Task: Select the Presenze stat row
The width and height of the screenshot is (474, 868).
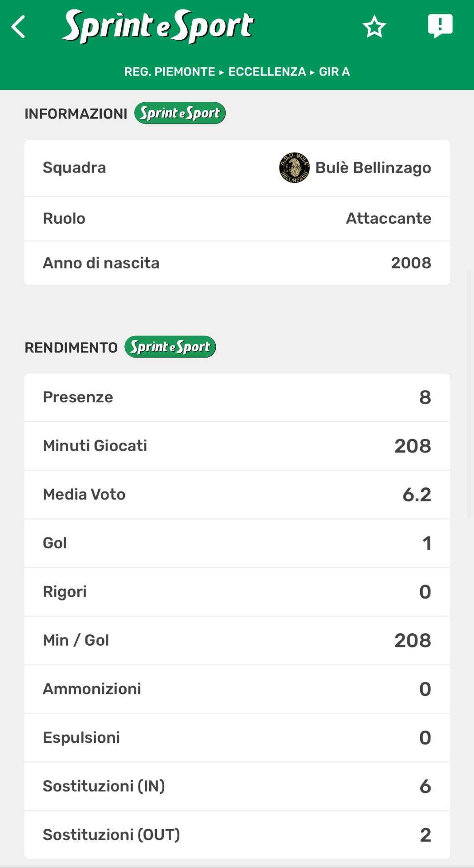Action: coord(237,397)
